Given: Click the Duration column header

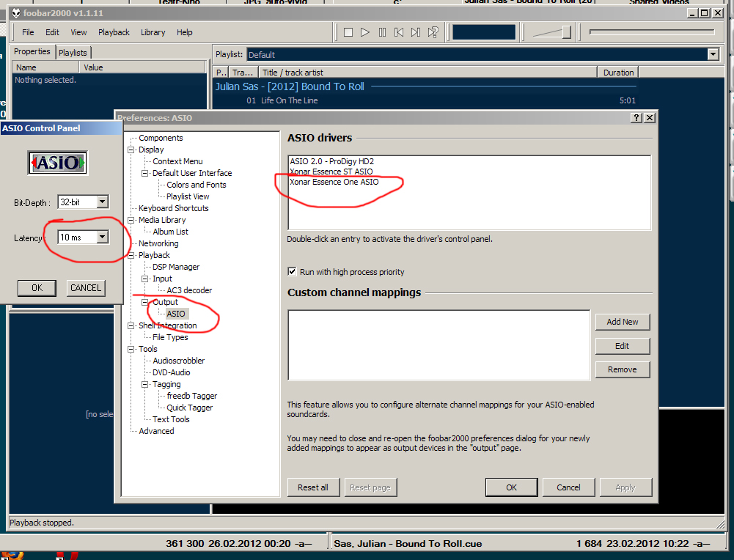Looking at the screenshot, I should pos(618,73).
